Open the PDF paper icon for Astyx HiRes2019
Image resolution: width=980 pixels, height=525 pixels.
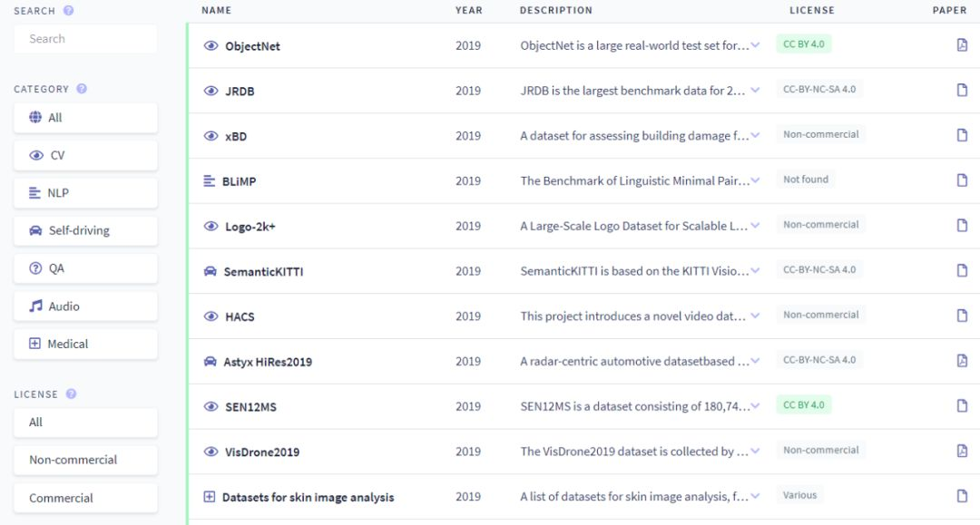[962, 361]
